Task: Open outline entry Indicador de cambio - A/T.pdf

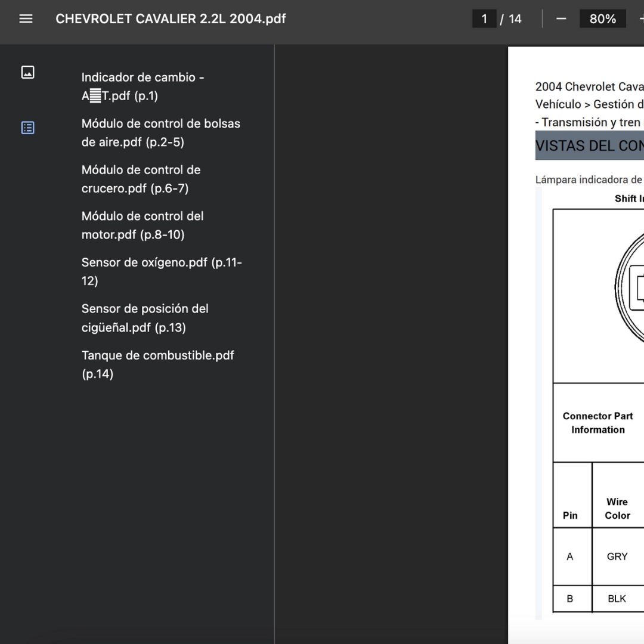Action: point(143,86)
